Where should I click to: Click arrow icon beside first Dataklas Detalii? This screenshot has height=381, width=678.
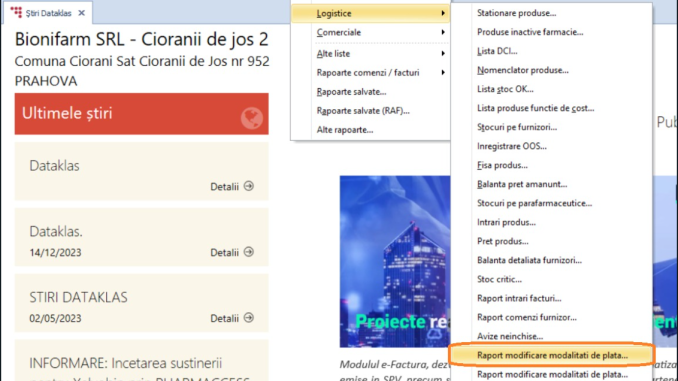[x=249, y=186]
